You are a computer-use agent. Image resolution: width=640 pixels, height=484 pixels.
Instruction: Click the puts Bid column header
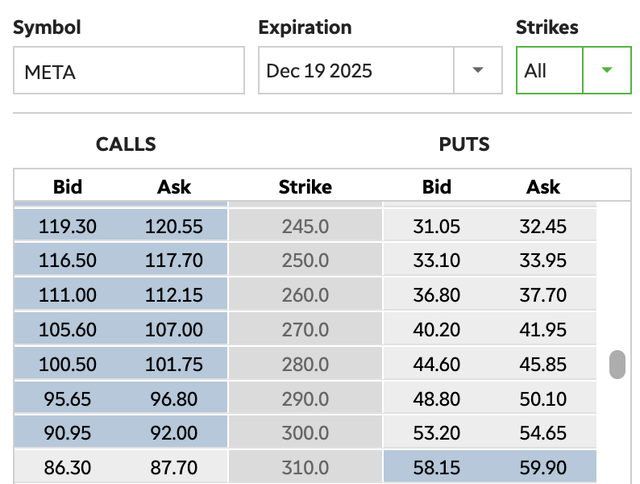[436, 187]
